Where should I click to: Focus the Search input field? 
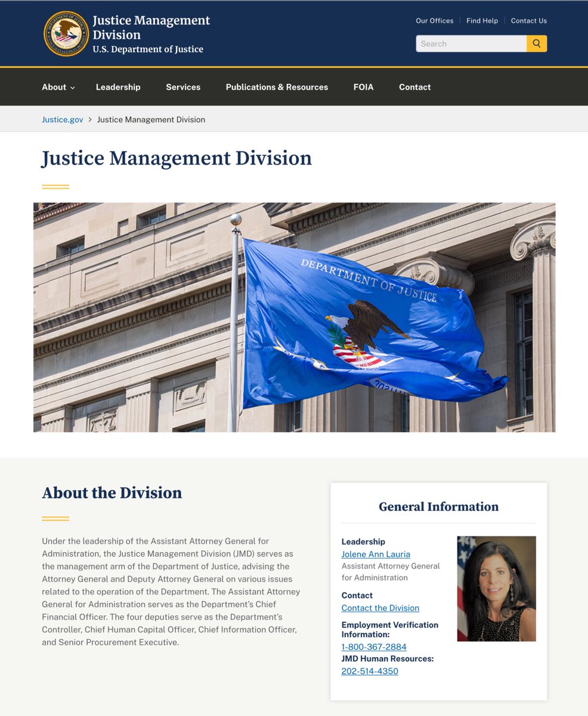point(471,44)
